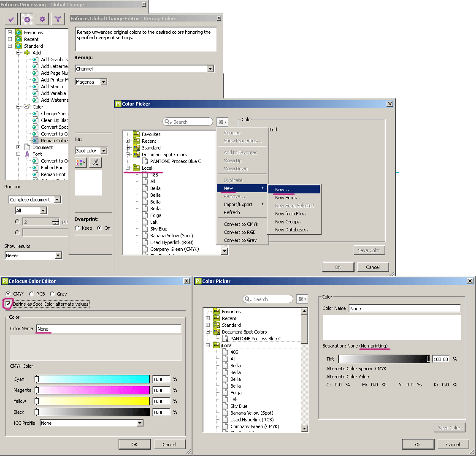Click the Color Name field in Color Editor

coord(108,329)
